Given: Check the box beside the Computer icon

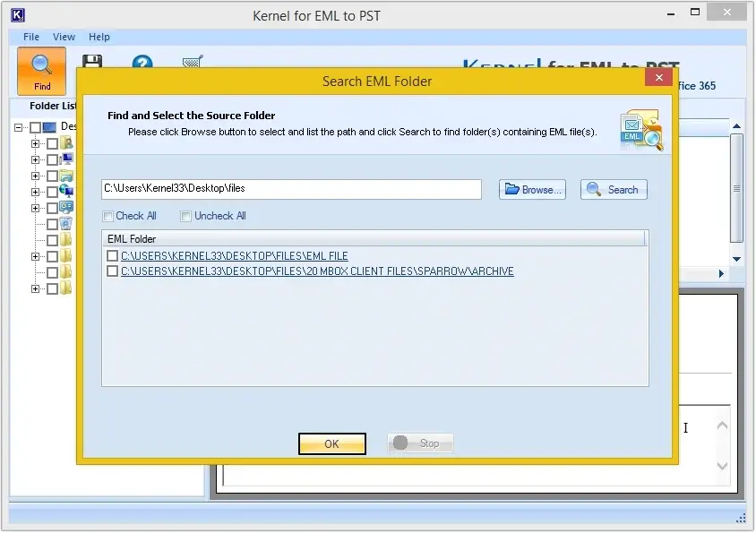Looking at the screenshot, I should click(x=52, y=159).
